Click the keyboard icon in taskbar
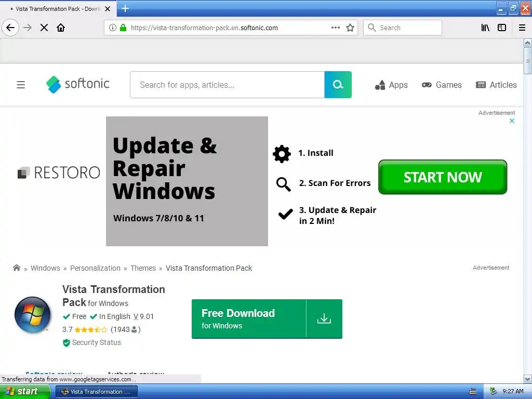This screenshot has width=532, height=399. (473, 392)
